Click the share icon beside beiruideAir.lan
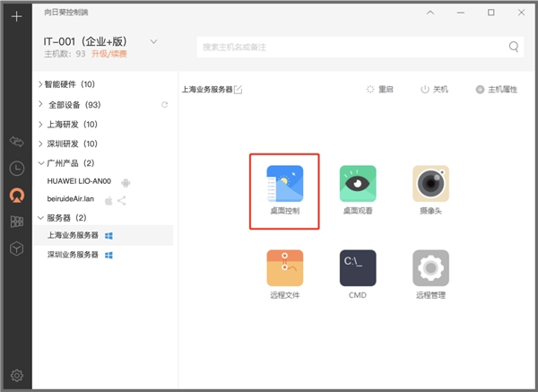This screenshot has width=538, height=392. [121, 200]
